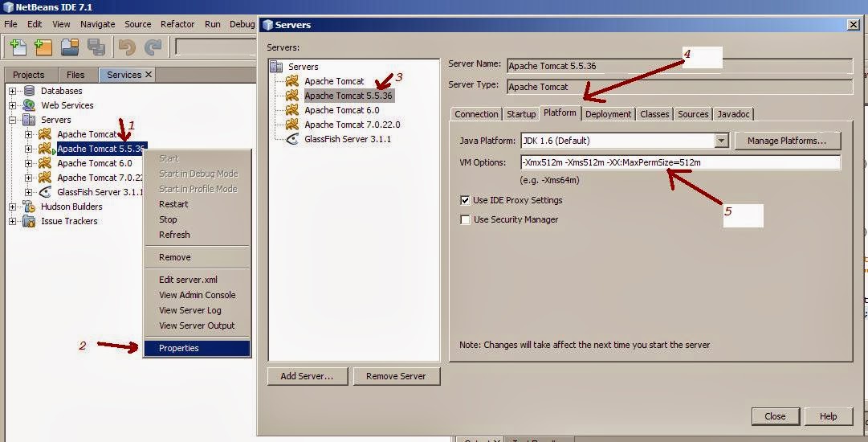Screen dimensions: 868x442
Task: Switch to the Projects tab
Action: (28, 75)
